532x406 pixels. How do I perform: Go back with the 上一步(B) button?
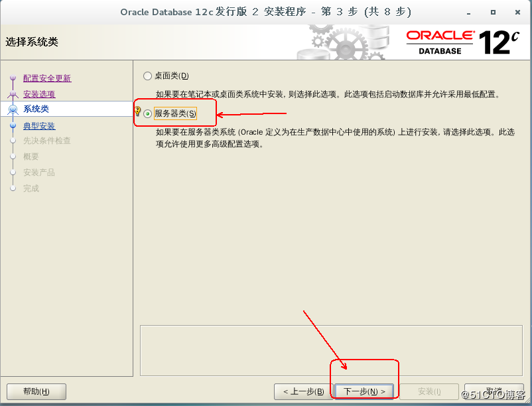point(303,392)
